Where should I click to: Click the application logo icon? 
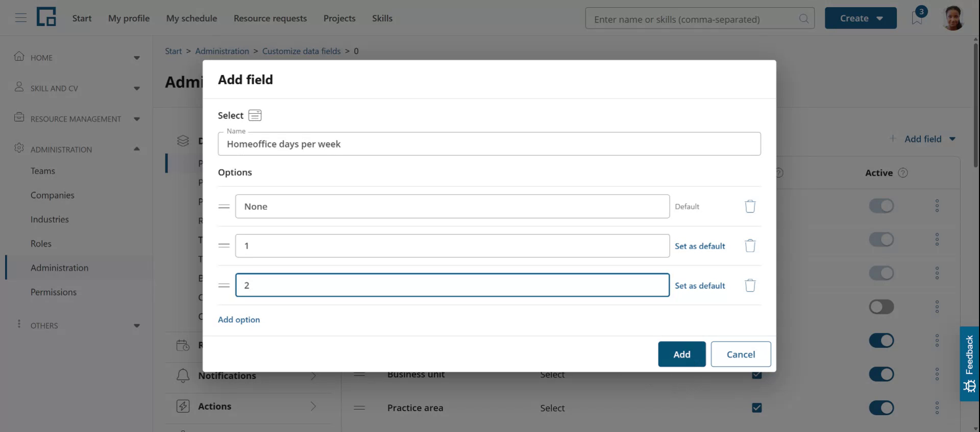pyautogui.click(x=46, y=17)
